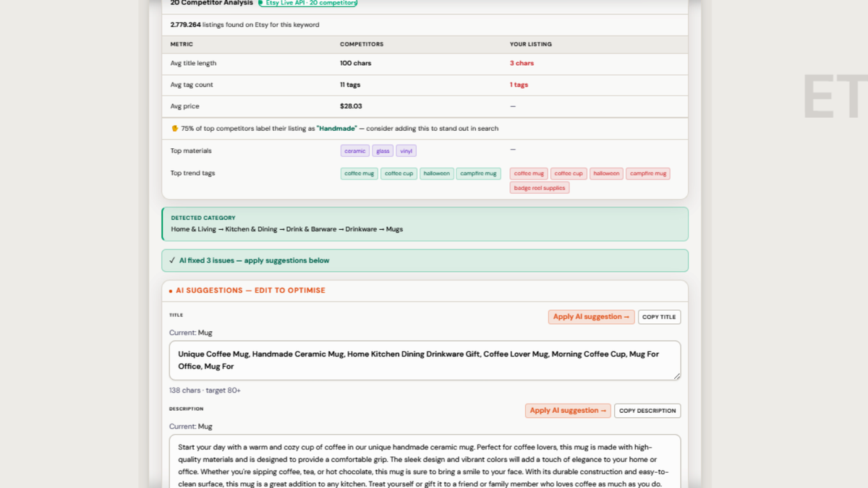The image size is (868, 488).
Task: Click the Etsy Live API competitors badge
Action: point(307,3)
